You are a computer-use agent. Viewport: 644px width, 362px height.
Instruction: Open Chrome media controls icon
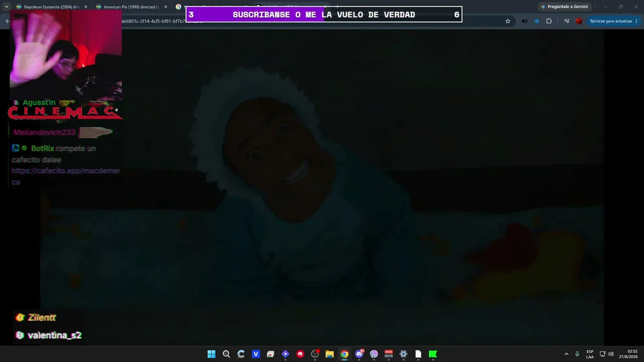567,21
